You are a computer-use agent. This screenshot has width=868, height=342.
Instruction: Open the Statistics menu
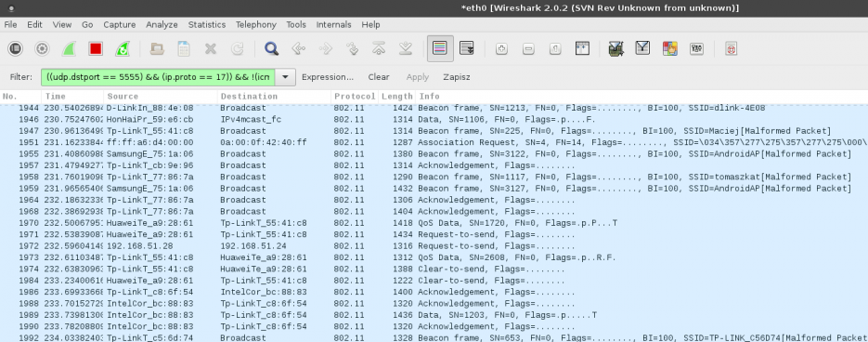(x=206, y=24)
